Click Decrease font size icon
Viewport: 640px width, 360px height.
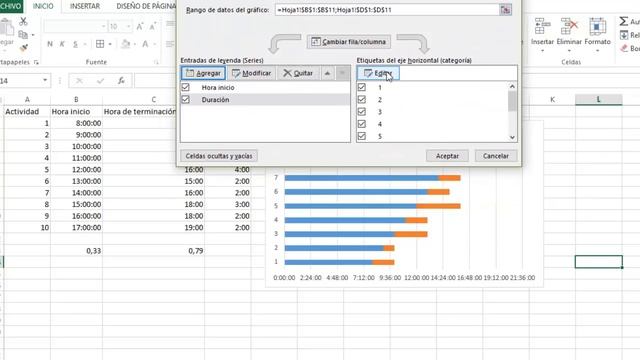coord(153,27)
